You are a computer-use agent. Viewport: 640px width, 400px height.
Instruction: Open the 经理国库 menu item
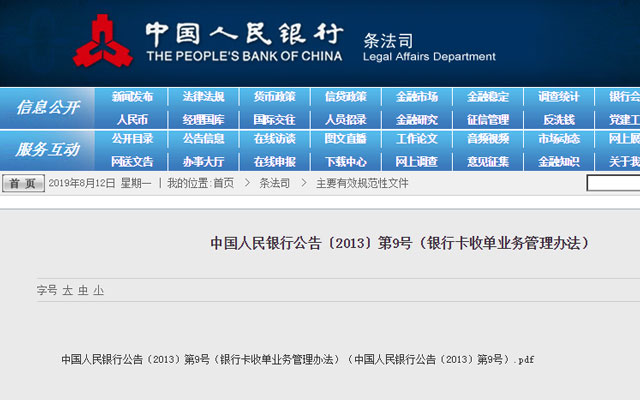pyautogui.click(x=203, y=120)
